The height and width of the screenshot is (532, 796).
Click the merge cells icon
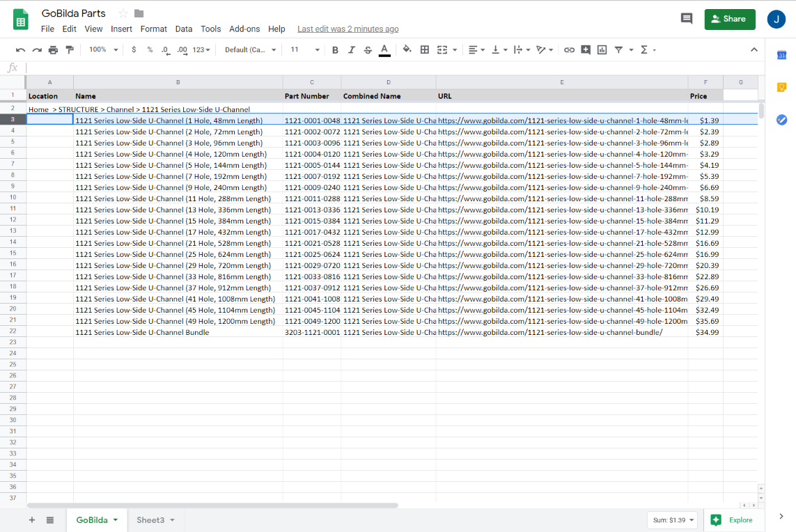pyautogui.click(x=442, y=49)
